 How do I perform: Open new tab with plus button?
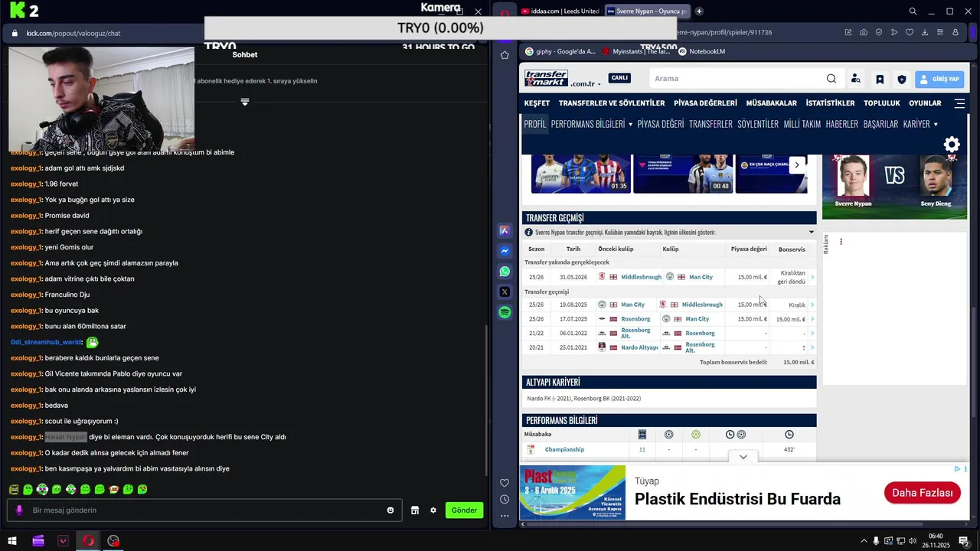[x=699, y=11]
